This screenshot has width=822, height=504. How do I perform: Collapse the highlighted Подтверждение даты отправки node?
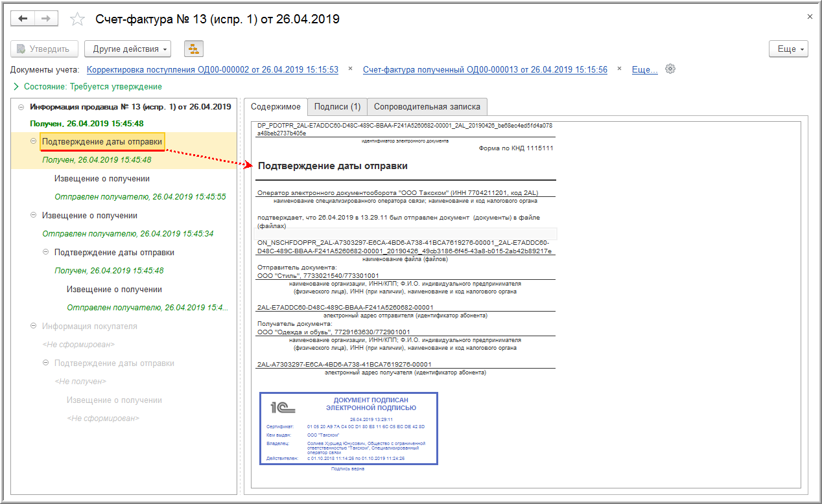[34, 141]
